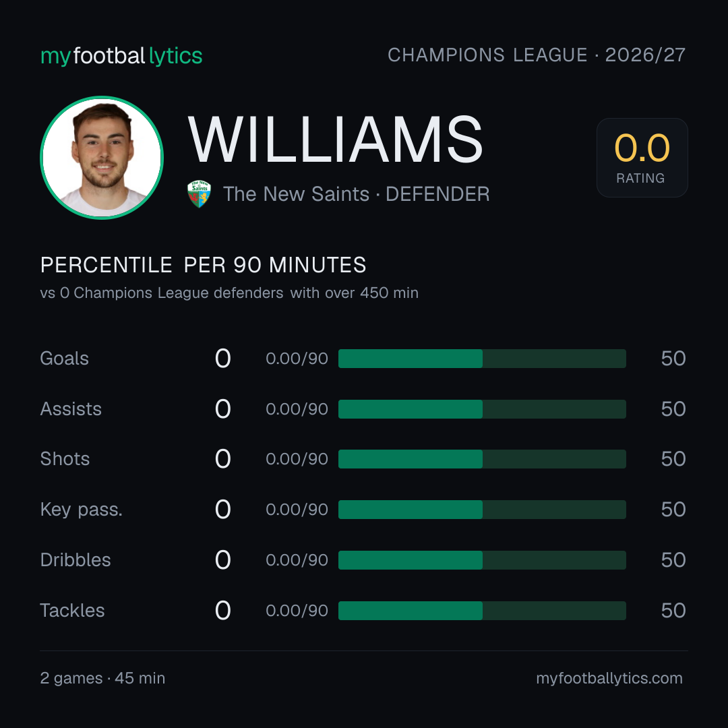Click the Goals percentile bar
This screenshot has width=728, height=728.
click(x=482, y=359)
